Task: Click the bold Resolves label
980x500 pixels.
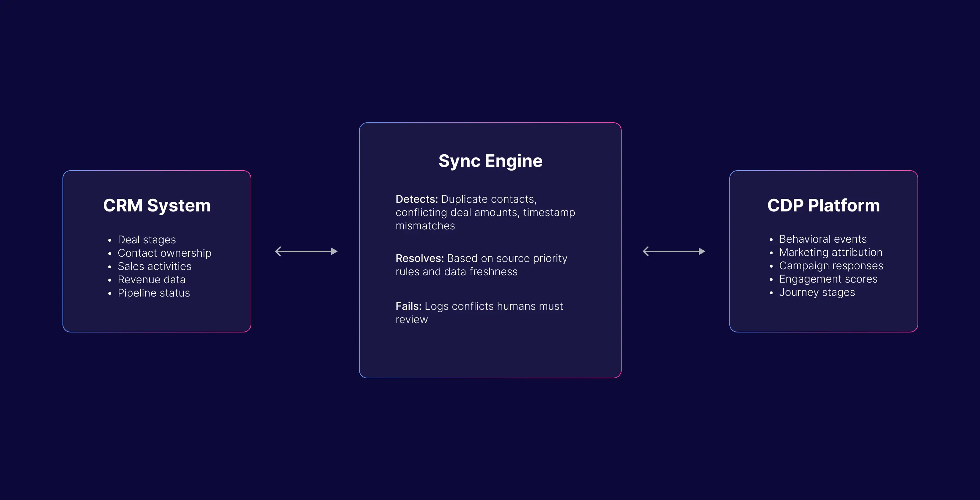Action: click(x=420, y=258)
